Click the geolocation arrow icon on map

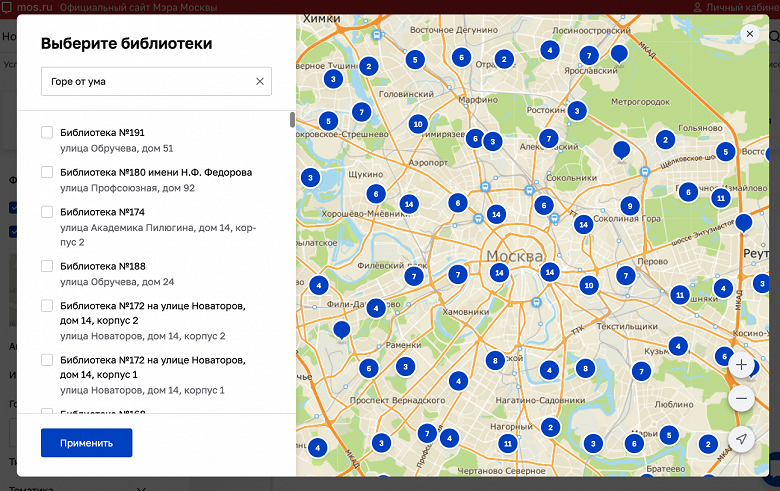[741, 439]
